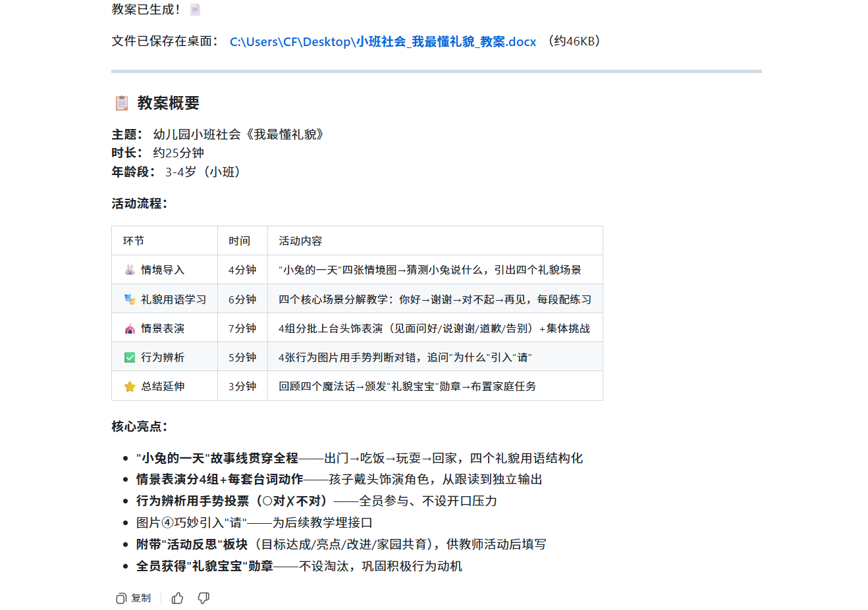Screen dimensions: 868x610
Task: Open the 小班社会_我最懂礼貌_教案.docx file link
Action: pos(383,41)
